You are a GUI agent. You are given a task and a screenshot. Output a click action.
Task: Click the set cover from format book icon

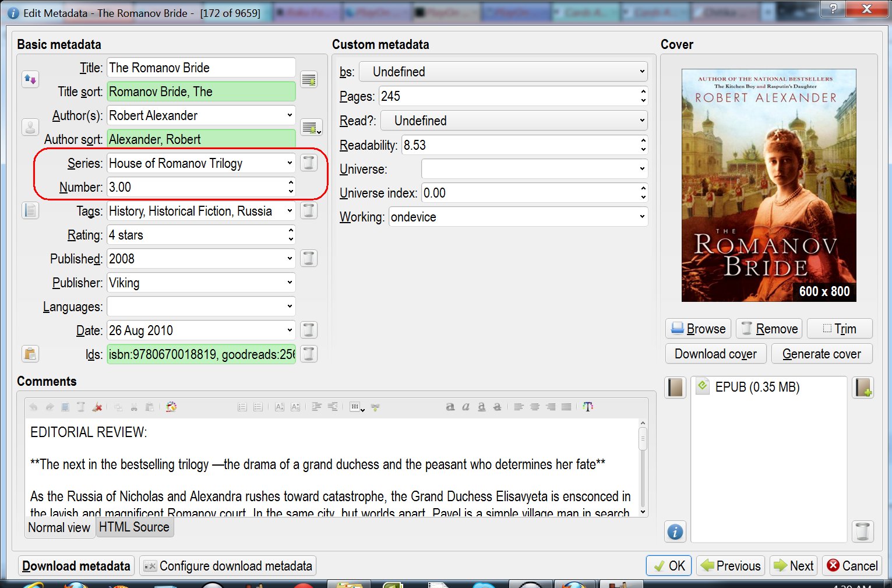[675, 388]
